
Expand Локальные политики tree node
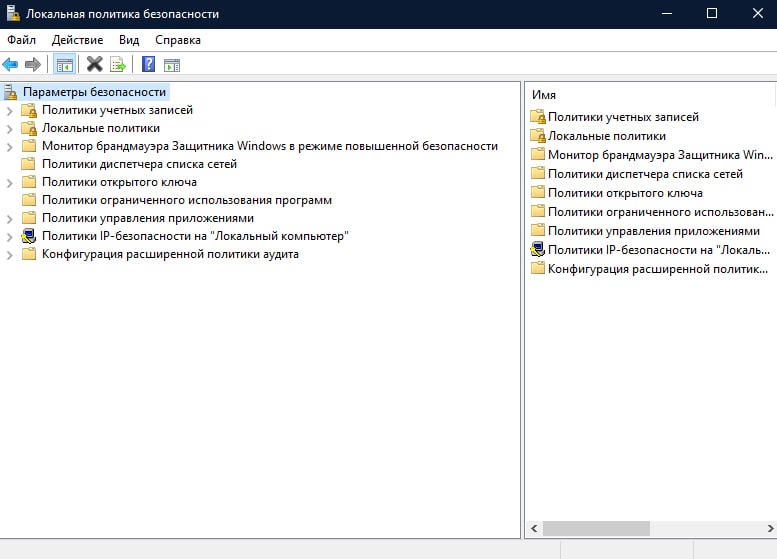click(9, 129)
